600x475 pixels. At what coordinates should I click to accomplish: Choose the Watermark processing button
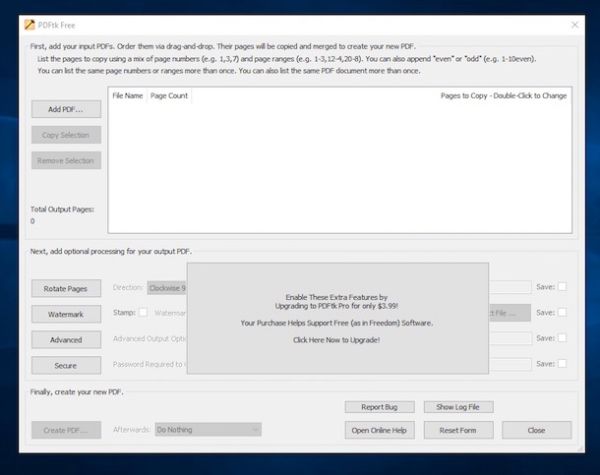tap(66, 314)
